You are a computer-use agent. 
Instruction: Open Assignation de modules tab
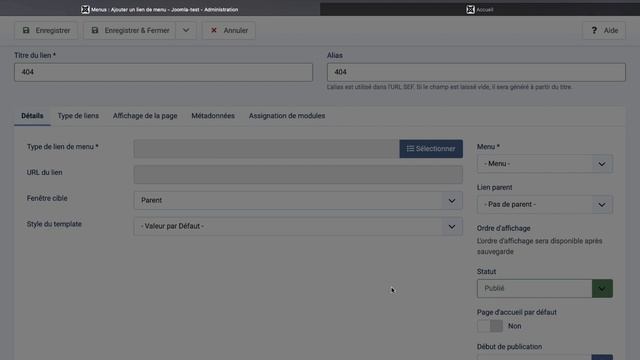pos(287,116)
